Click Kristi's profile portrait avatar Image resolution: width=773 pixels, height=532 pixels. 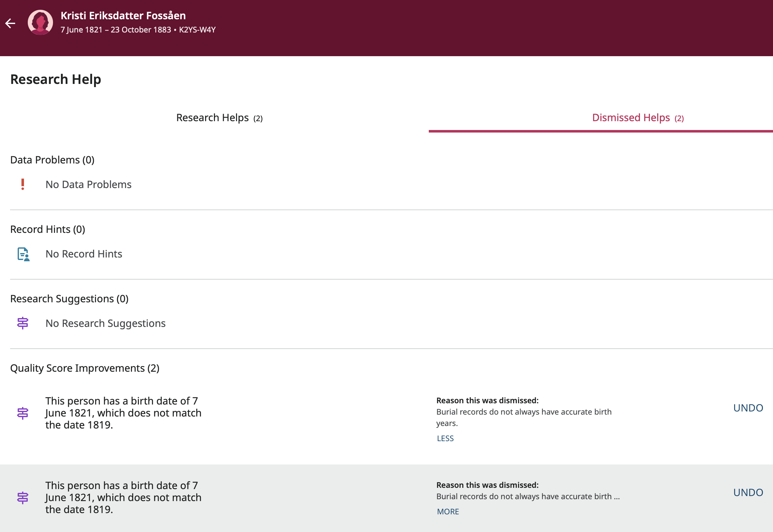tap(40, 22)
